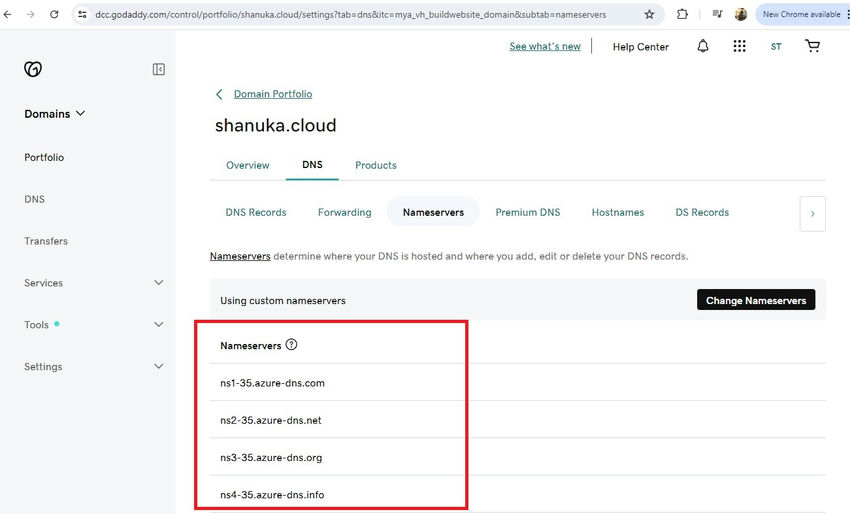Click the New Chrome available button
This screenshot has width=850, height=514.
(801, 14)
